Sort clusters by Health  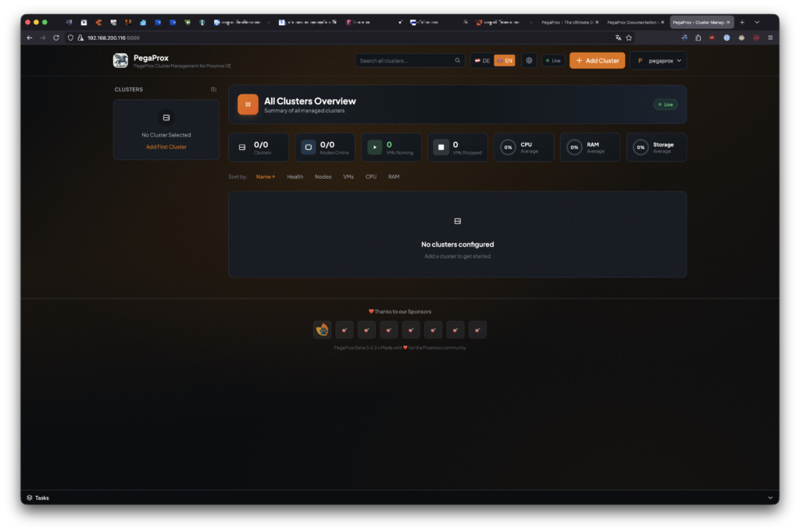pos(295,177)
